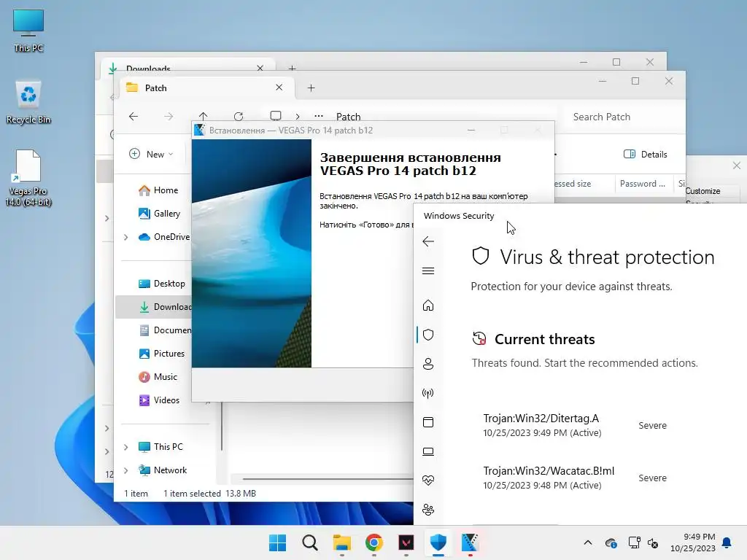Show hidden system tray icons
Viewport: 747px width, 560px height.
click(x=588, y=542)
